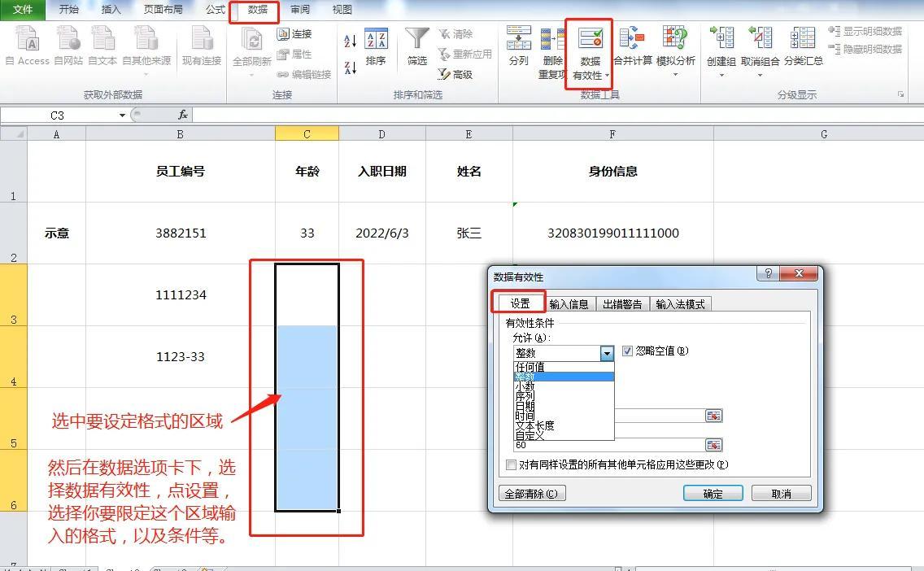Click the dialog help question button
This screenshot has width=924, height=571.
coord(768,273)
